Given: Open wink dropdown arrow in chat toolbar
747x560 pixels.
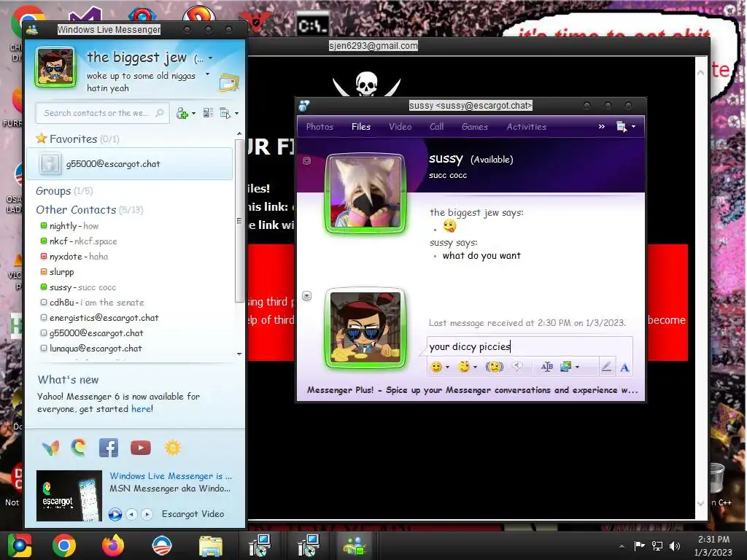Looking at the screenshot, I should coord(475,367).
